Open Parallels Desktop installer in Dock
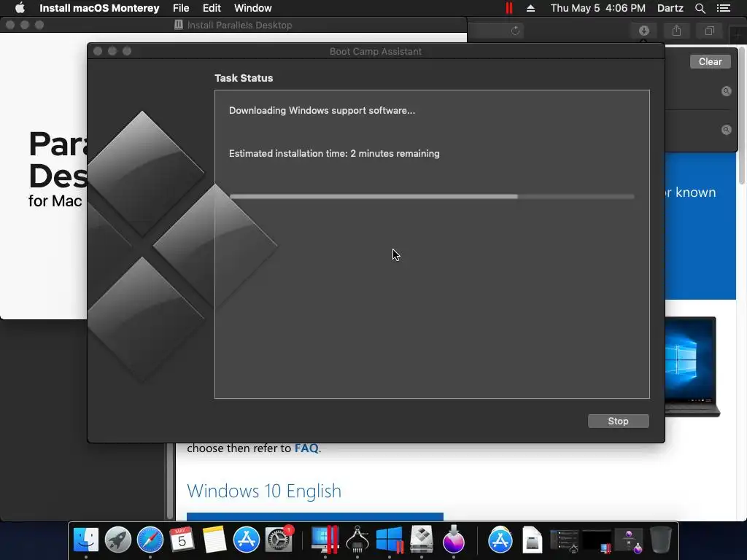The width and height of the screenshot is (747, 560). [x=325, y=540]
